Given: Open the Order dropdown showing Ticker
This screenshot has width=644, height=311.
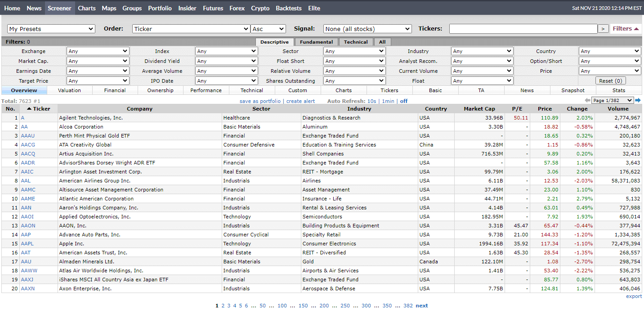Looking at the screenshot, I should (191, 29).
